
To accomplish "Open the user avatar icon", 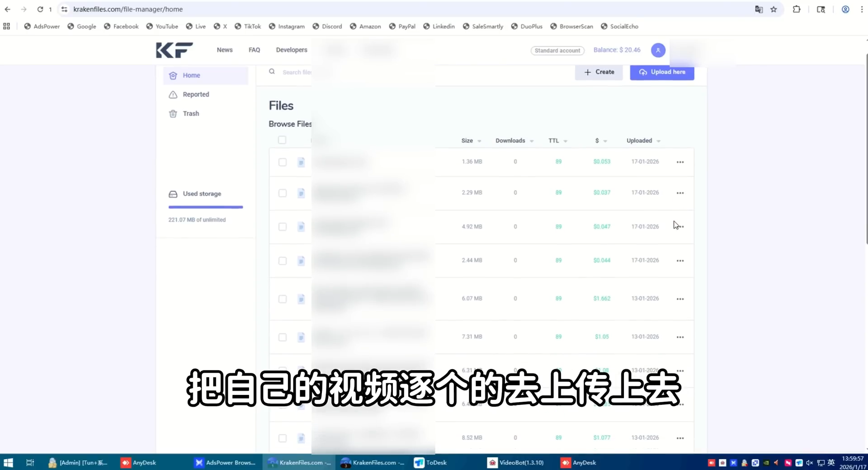I will coord(658,50).
